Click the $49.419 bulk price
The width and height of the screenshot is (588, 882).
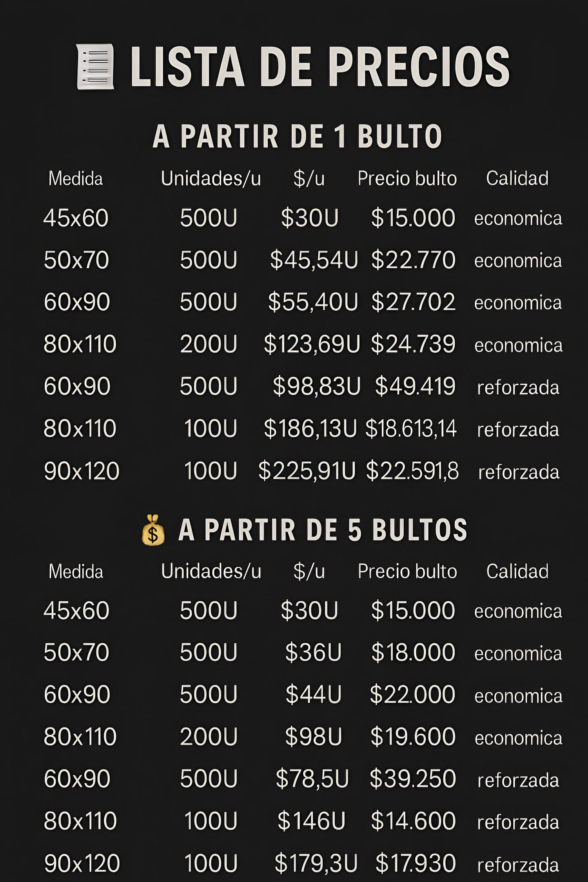pyautogui.click(x=415, y=386)
